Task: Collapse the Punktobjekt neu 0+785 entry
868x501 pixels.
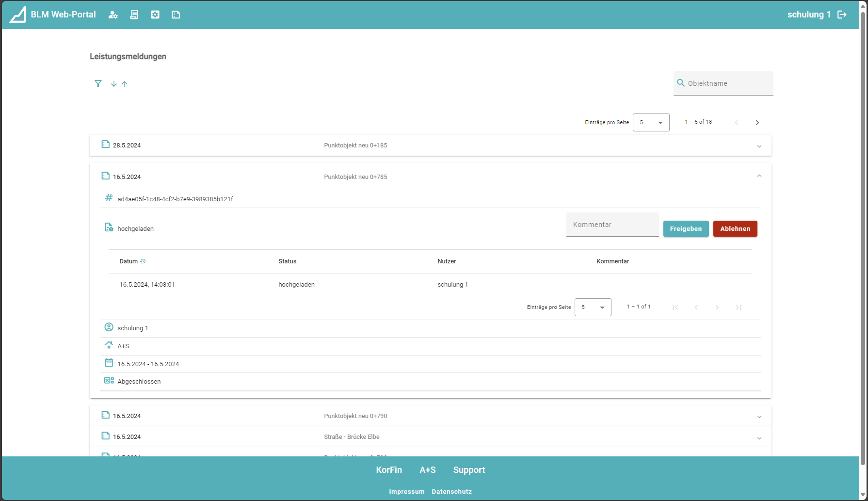Action: click(x=759, y=177)
